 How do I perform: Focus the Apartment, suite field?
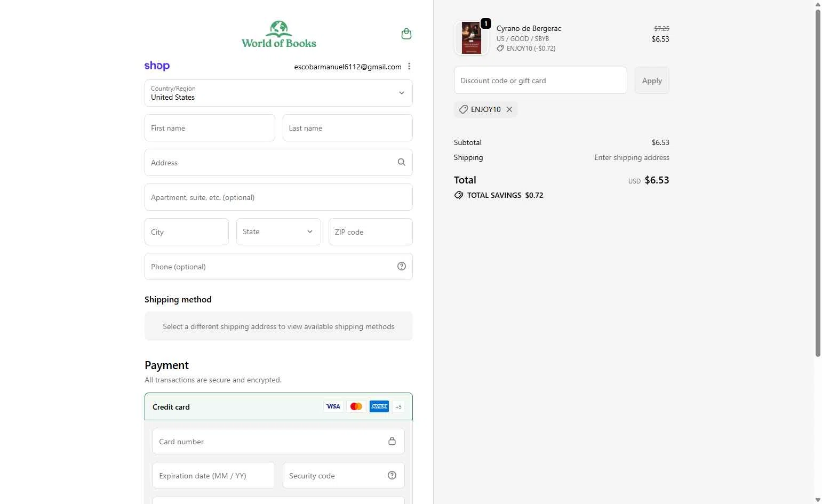[278, 197]
